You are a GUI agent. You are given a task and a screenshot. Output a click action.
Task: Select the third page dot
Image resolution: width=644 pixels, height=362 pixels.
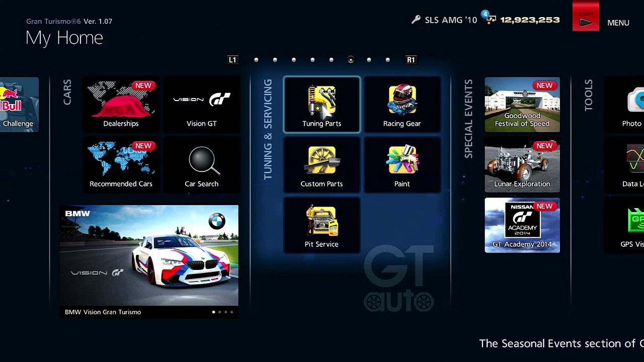click(x=294, y=60)
